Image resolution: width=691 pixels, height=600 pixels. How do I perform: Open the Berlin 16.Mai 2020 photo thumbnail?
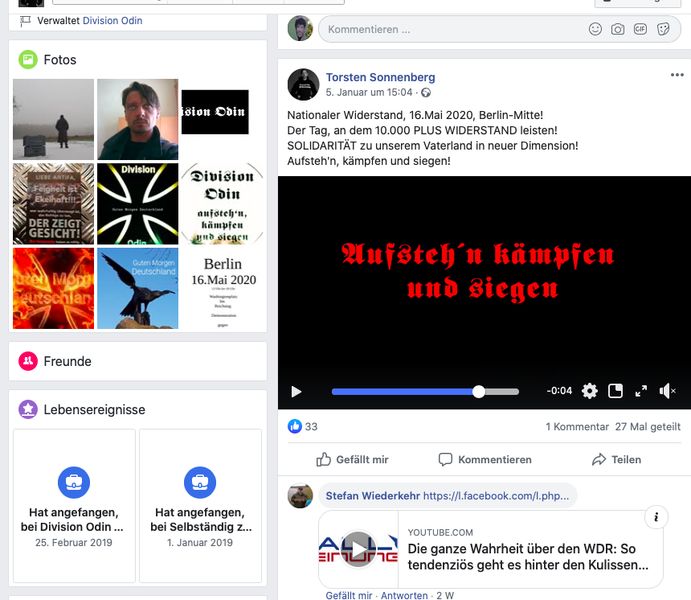coord(222,289)
